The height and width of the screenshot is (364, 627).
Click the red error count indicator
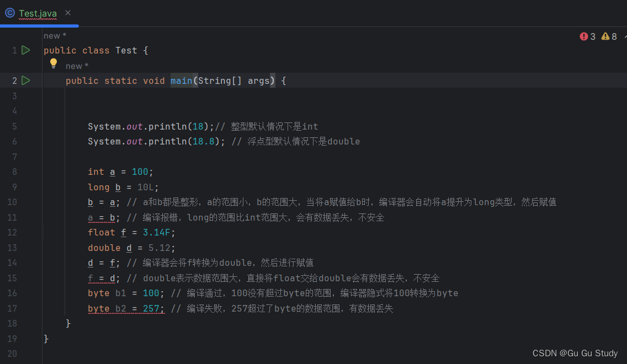pos(588,36)
